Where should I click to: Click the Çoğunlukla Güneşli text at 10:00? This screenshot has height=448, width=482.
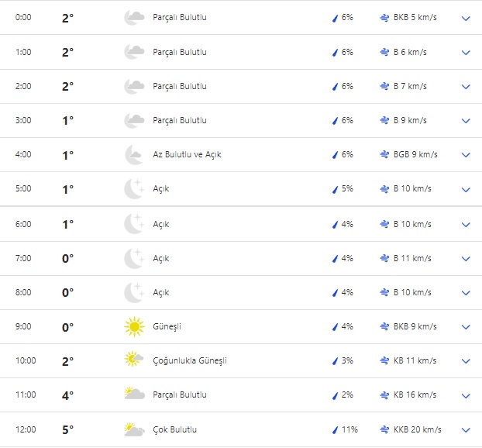click(190, 360)
